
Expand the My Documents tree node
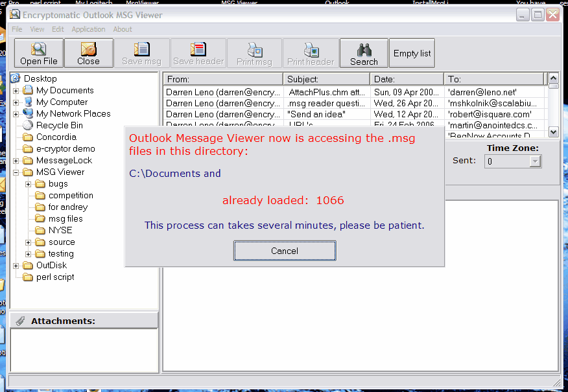click(16, 91)
